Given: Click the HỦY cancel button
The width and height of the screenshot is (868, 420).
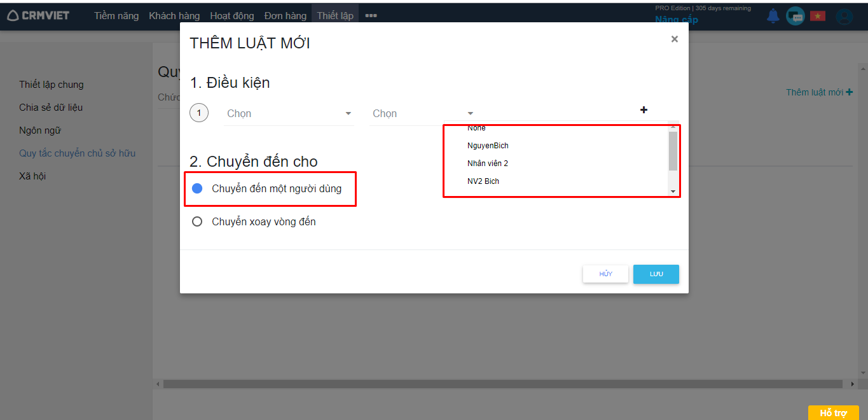Looking at the screenshot, I should click(x=605, y=274).
